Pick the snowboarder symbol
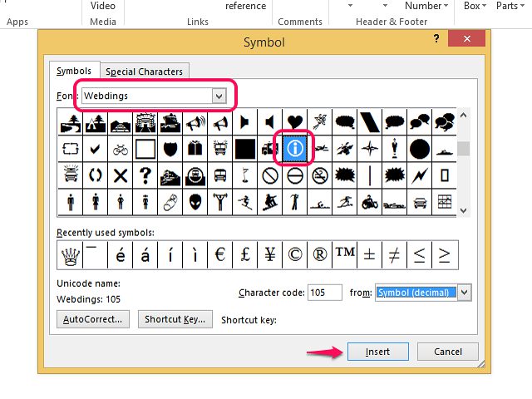532x399 pixels. (270, 202)
